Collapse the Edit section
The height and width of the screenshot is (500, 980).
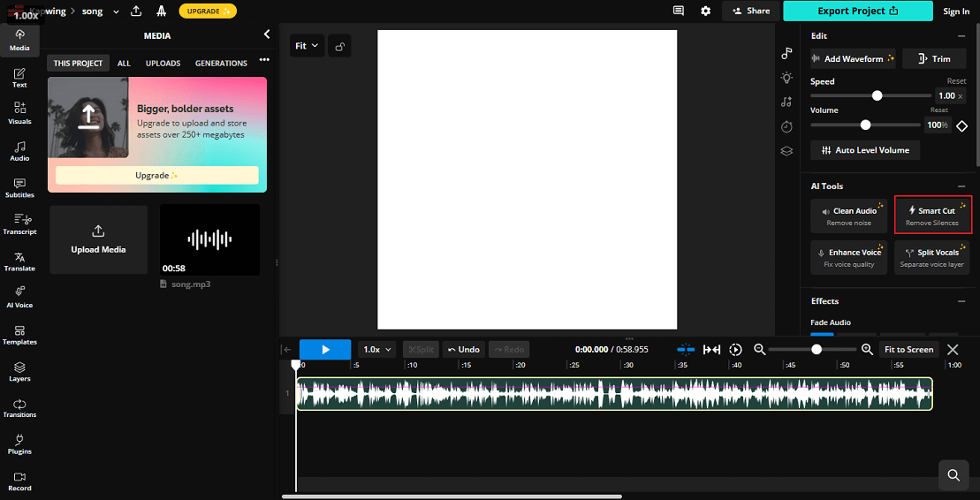coord(961,36)
